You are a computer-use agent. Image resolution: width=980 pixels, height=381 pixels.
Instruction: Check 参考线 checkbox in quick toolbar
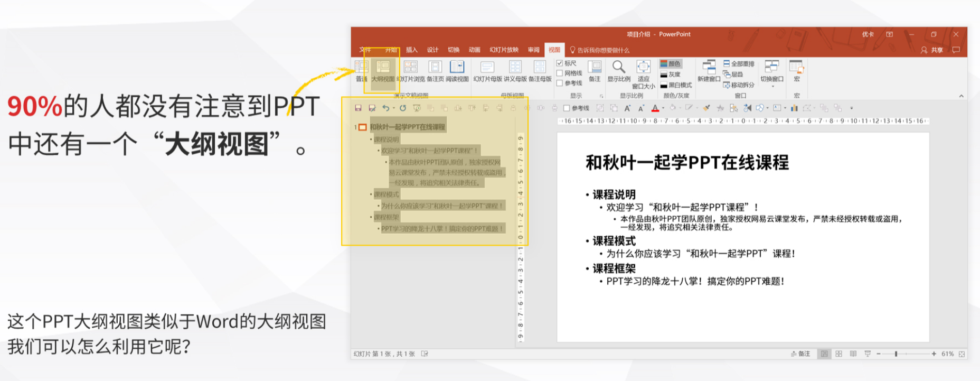(567, 108)
